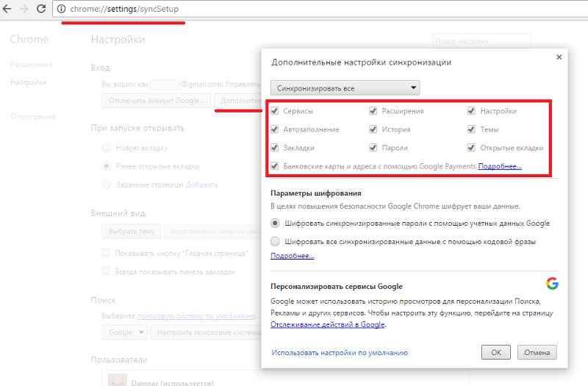Open the Синхронизировать все dropdown
This screenshot has height=386, width=588.
point(345,88)
